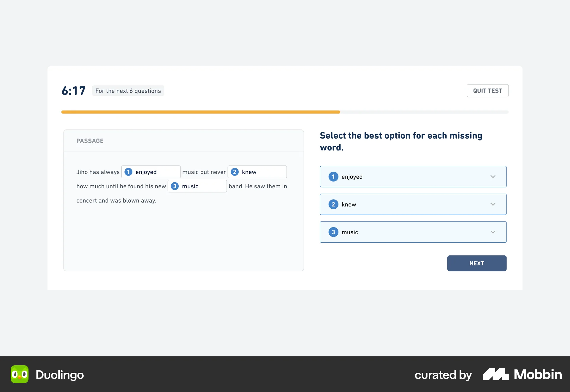
Task: Click number 2 badge in 'knew' dropdown
Action: [x=333, y=204]
